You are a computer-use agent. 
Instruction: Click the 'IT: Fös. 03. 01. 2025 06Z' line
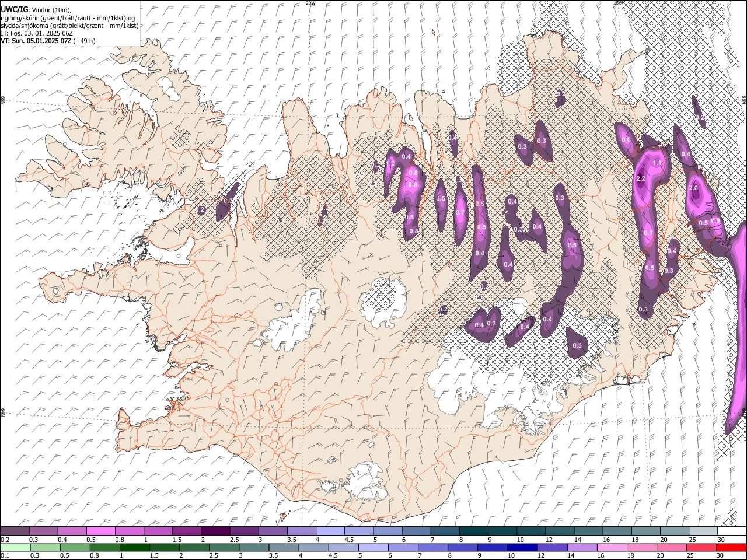[37, 33]
